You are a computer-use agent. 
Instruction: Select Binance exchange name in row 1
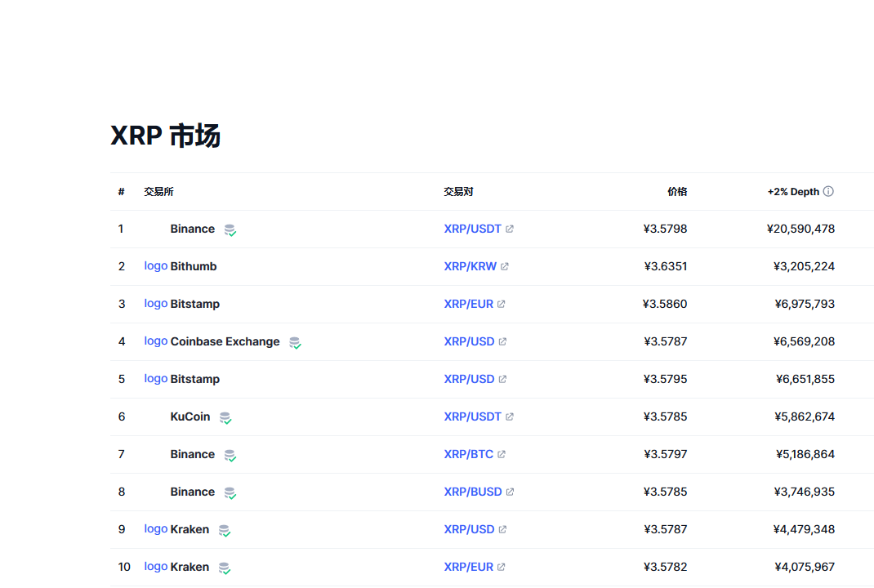[x=192, y=229]
